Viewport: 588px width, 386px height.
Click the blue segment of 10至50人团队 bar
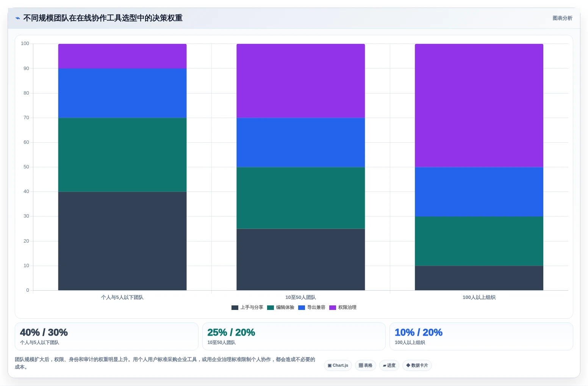301,142
